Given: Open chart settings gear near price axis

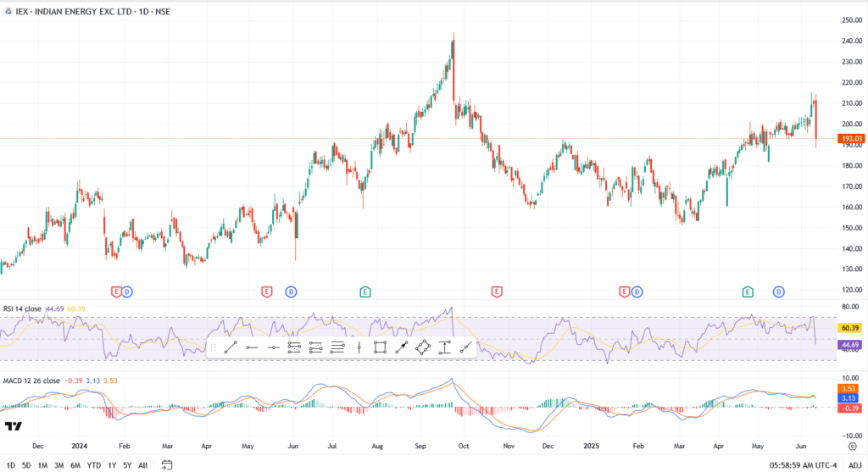Looking at the screenshot, I should tap(850, 445).
